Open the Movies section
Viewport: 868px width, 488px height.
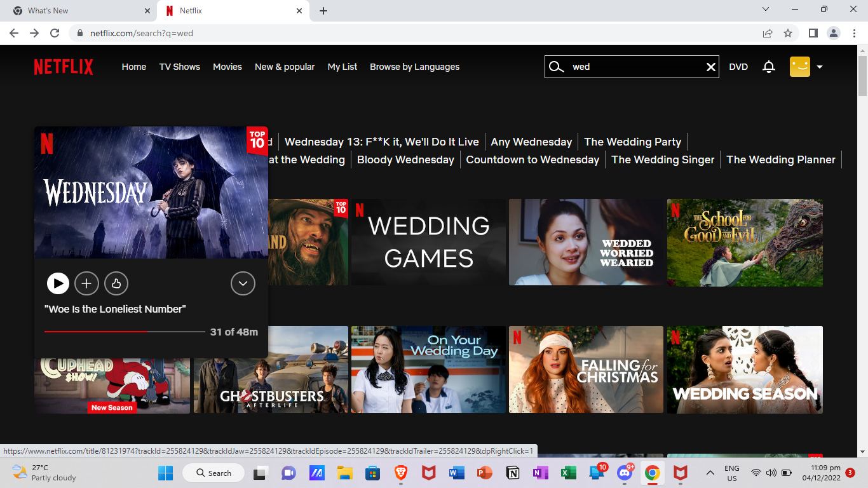(x=227, y=67)
